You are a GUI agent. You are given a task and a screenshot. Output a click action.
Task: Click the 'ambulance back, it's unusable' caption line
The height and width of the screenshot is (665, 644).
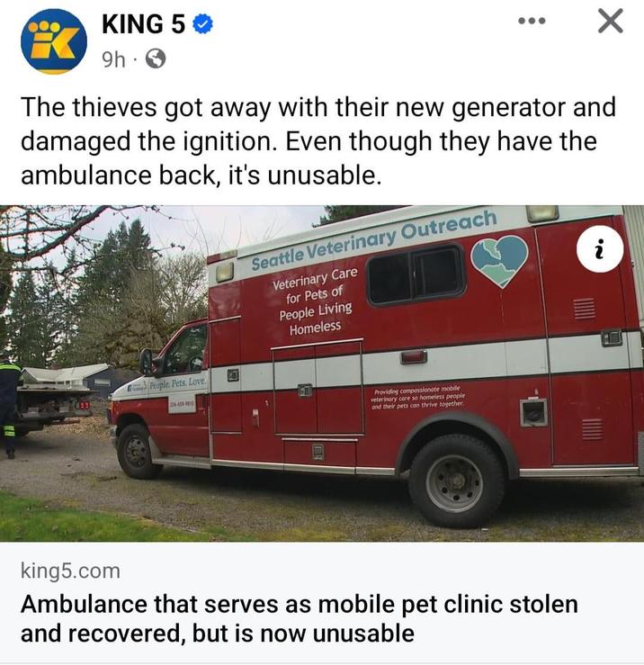(199, 175)
